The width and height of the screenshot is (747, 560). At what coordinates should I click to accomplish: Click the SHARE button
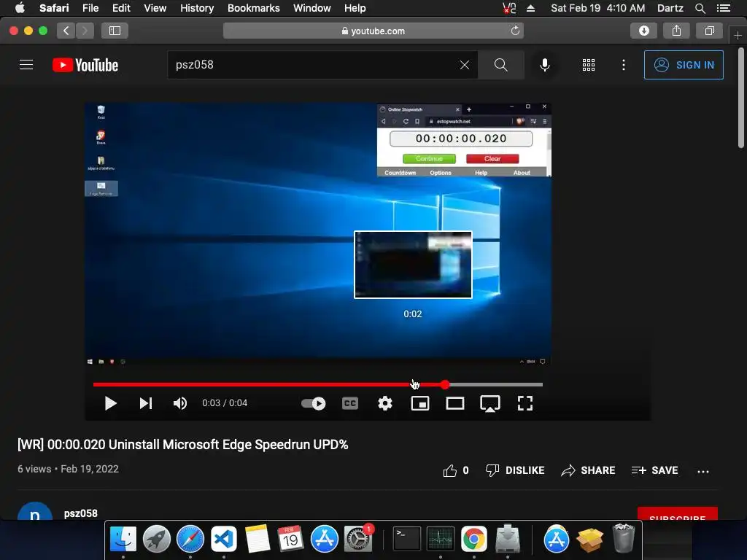click(589, 470)
